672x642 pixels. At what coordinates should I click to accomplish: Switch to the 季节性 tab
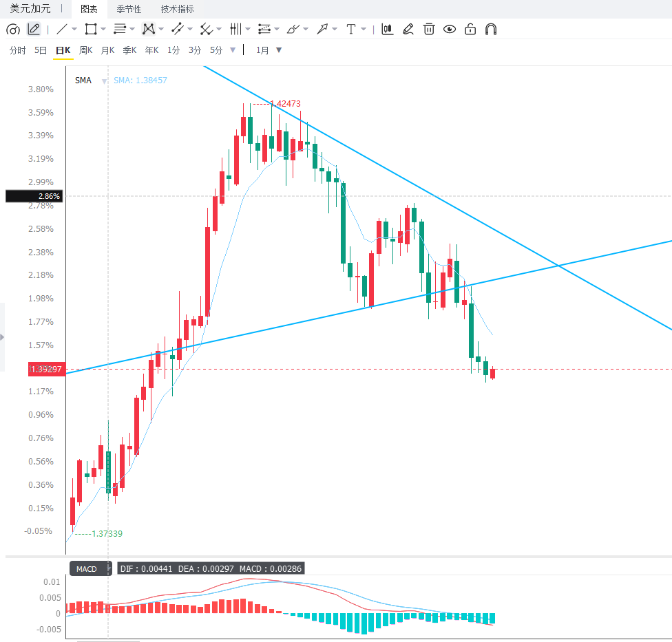coord(129,9)
